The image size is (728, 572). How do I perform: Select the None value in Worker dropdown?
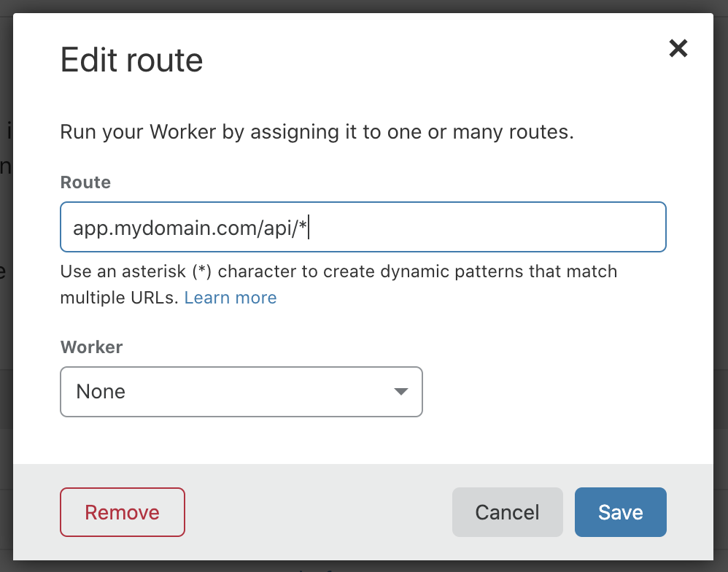click(101, 392)
